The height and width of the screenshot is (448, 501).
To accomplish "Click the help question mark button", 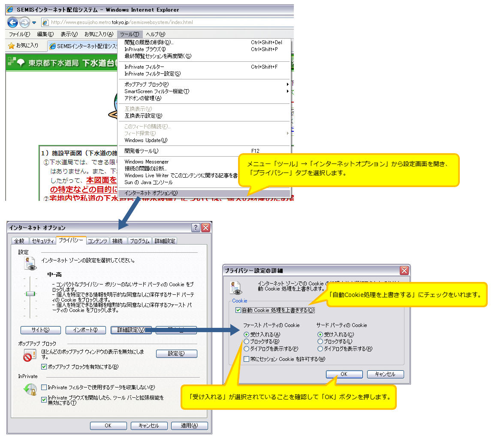I will [196, 227].
